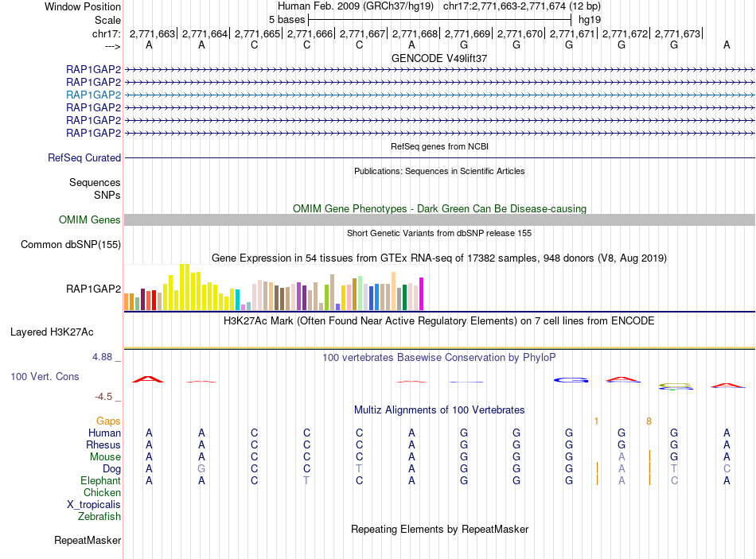Click the GENCODE V49lift37 track title
756x559 pixels.
[438, 58]
